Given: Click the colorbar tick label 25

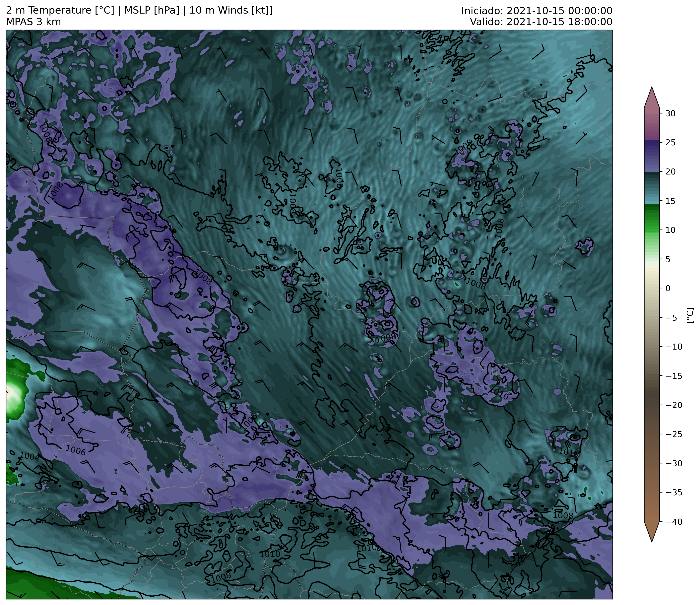Looking at the screenshot, I should 671,143.
